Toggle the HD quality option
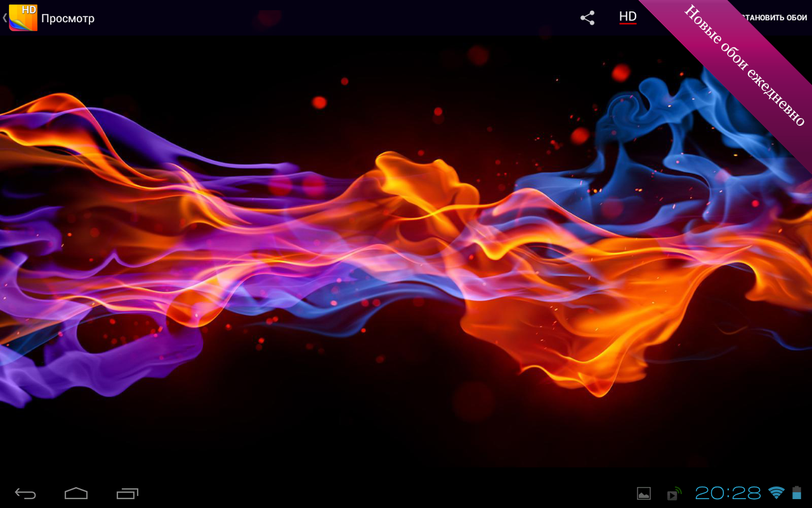The image size is (812, 508). (627, 17)
